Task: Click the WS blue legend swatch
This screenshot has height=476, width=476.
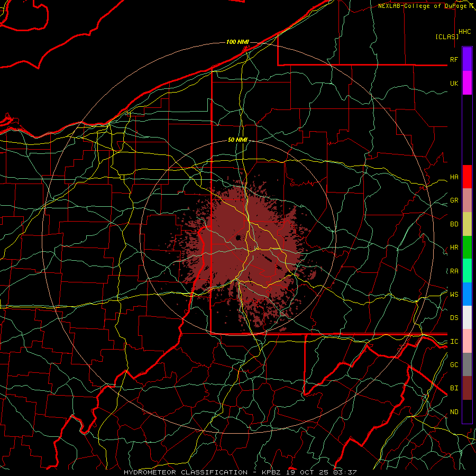Action: tap(467, 294)
